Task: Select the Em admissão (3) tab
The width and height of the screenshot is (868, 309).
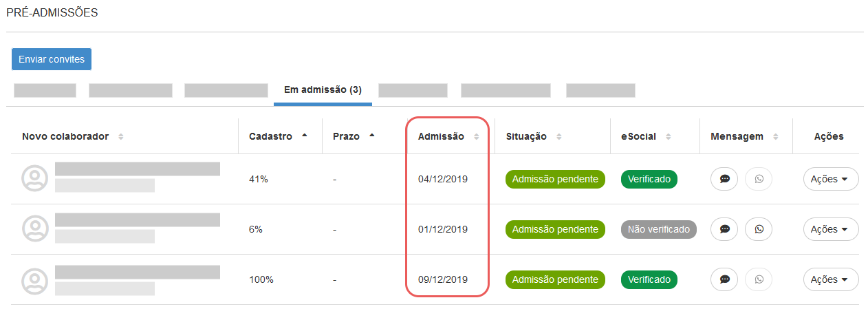Action: (x=323, y=90)
